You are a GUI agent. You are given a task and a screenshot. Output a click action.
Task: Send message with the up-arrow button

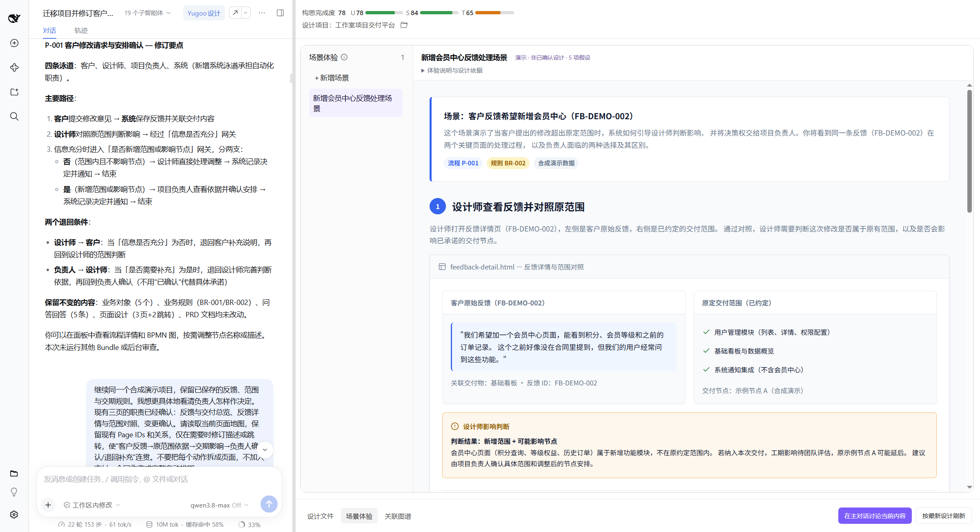click(x=269, y=504)
